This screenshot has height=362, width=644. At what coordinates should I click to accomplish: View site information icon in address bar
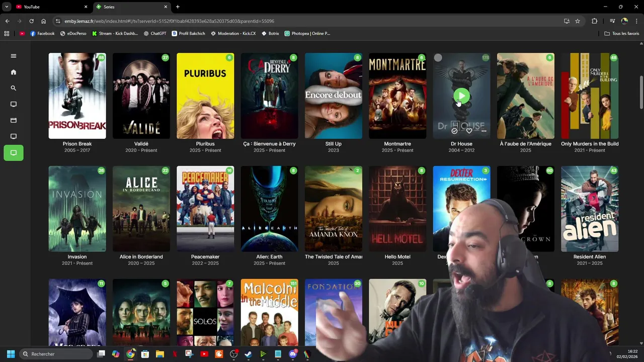(x=58, y=21)
